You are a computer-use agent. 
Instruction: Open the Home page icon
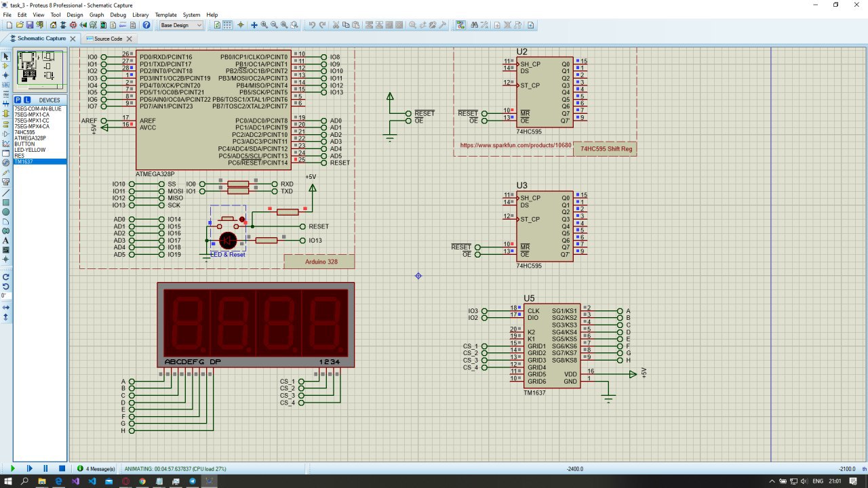click(x=54, y=25)
